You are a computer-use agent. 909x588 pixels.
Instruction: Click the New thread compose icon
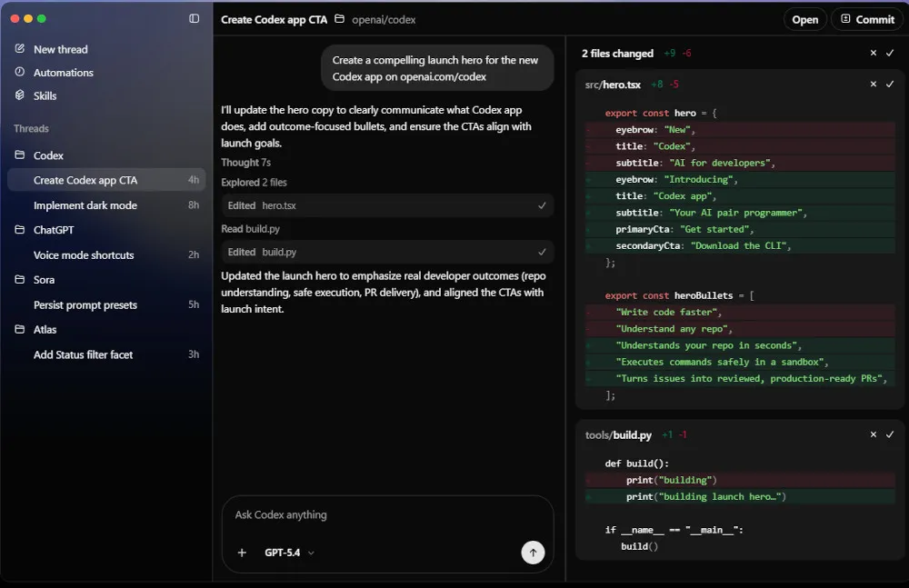[20, 49]
